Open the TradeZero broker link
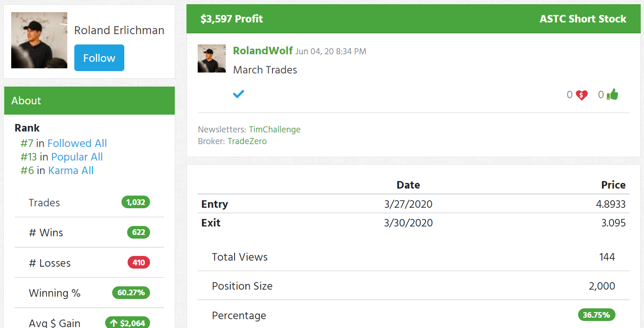 [x=247, y=141]
